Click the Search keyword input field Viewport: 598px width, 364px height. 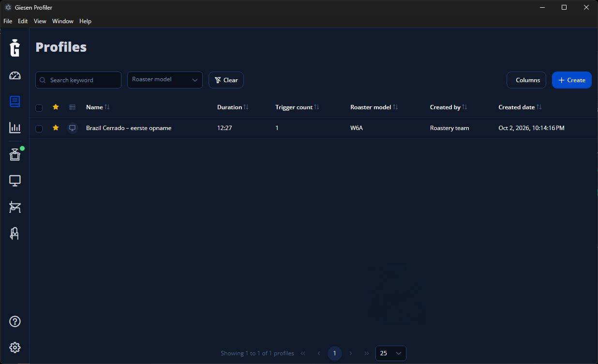tap(78, 80)
